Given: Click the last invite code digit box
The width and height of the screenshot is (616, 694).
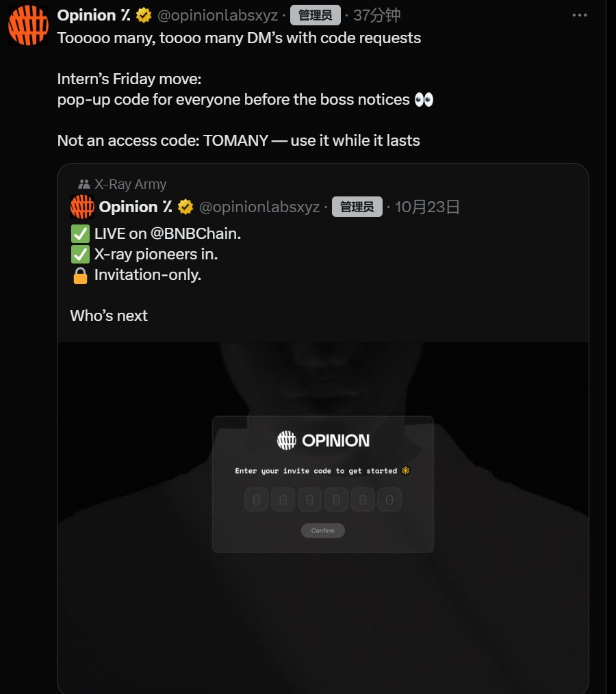Looking at the screenshot, I should (x=389, y=500).
